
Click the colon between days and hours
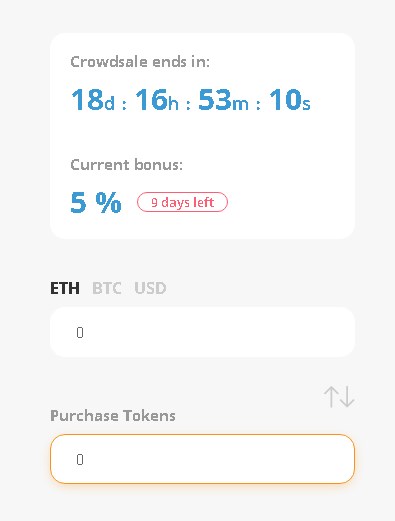(124, 104)
